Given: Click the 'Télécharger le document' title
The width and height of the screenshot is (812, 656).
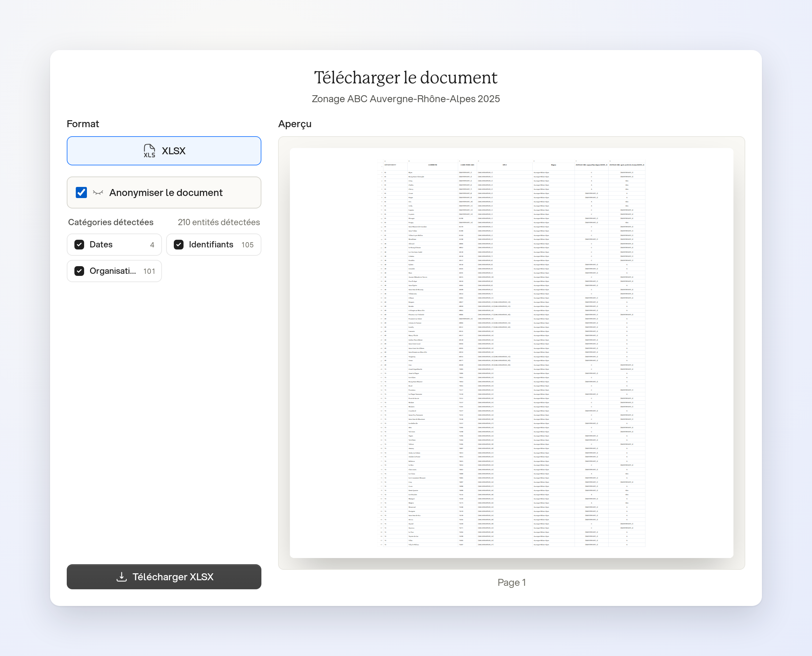Looking at the screenshot, I should pos(406,77).
